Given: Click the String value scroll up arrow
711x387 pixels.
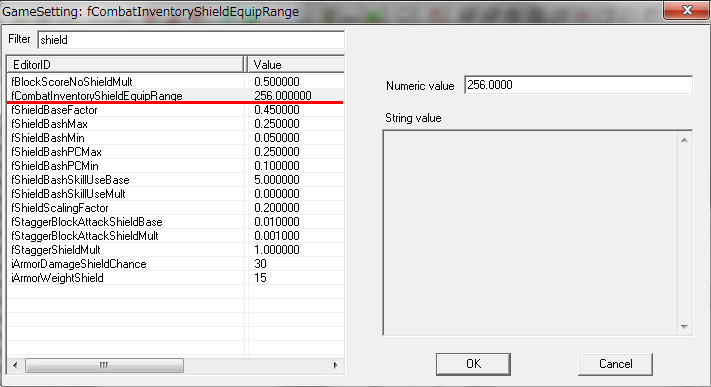Looking at the screenshot, I should 684,140.
